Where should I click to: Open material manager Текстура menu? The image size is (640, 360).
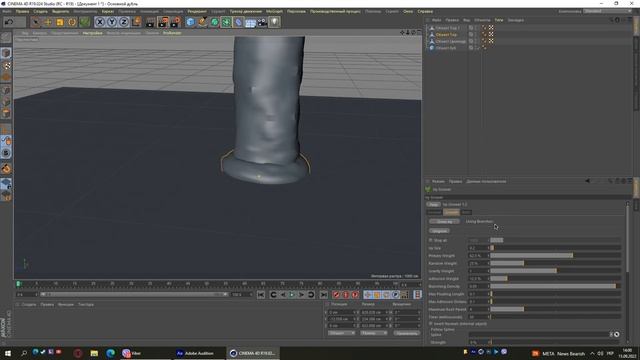click(x=86, y=304)
